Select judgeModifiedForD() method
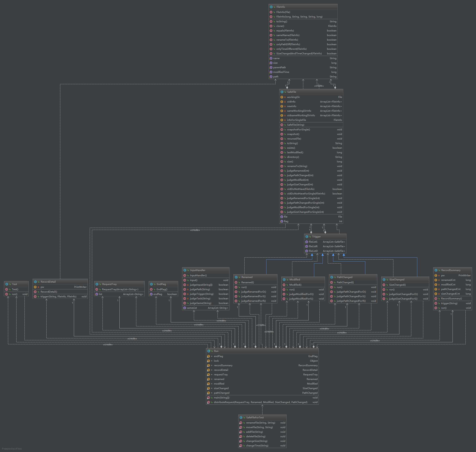Viewport: 476px width, 452px height. click(x=303, y=294)
